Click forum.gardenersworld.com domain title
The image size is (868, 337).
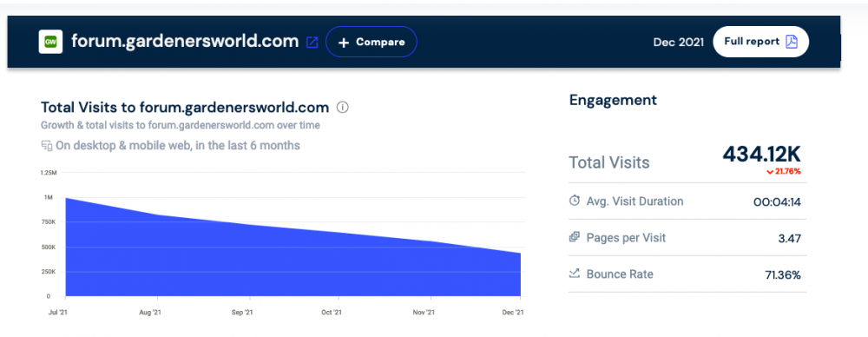(185, 42)
